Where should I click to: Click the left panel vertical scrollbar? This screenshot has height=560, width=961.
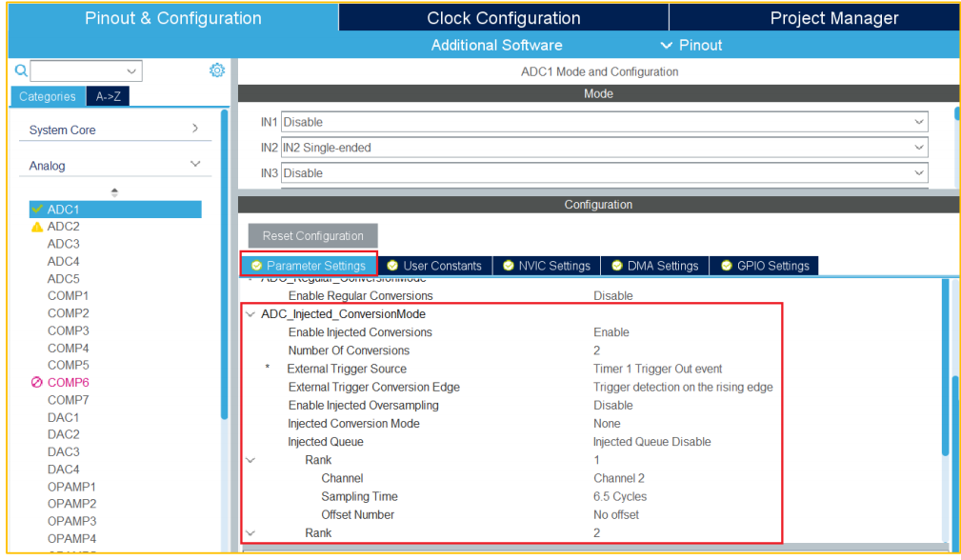[x=225, y=264]
